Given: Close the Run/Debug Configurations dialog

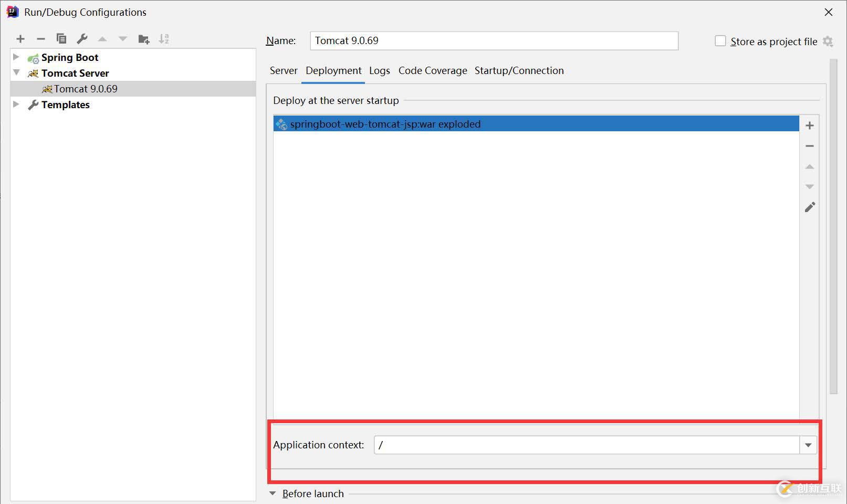Looking at the screenshot, I should point(829,12).
